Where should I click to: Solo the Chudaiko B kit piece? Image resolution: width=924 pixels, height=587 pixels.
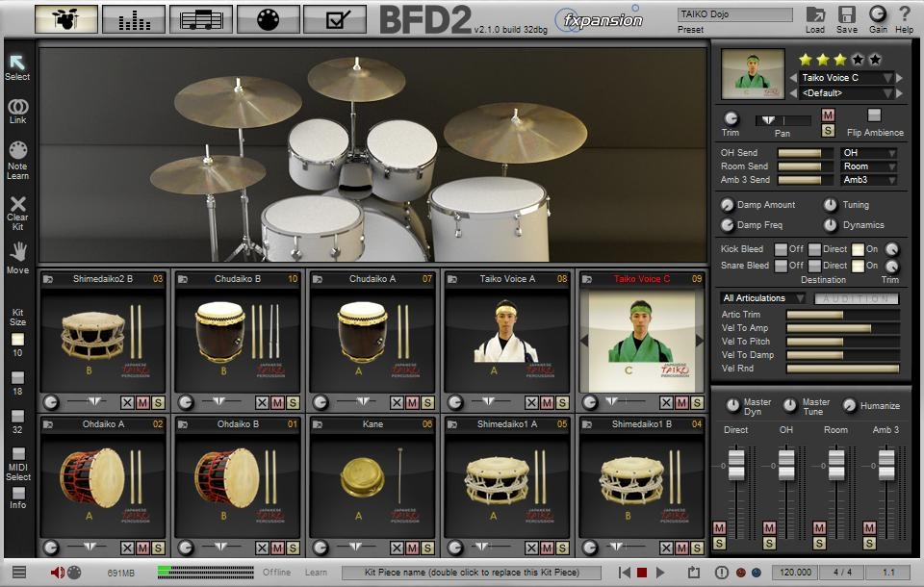293,402
